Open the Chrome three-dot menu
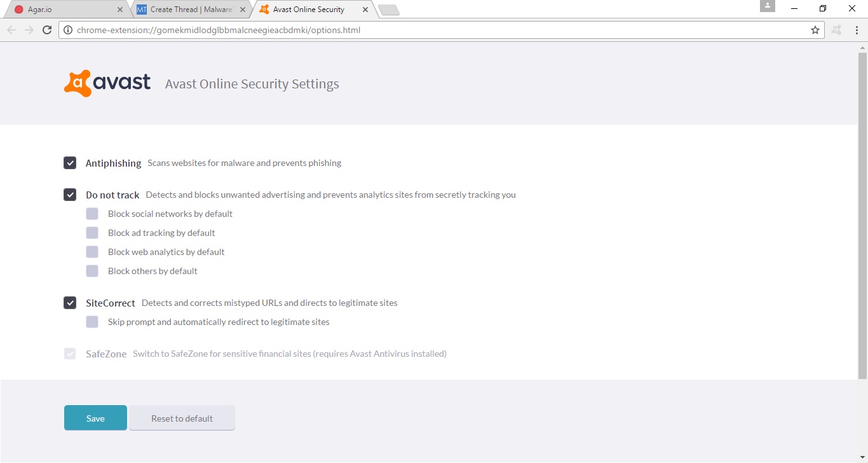This screenshot has height=463, width=868. [855, 30]
